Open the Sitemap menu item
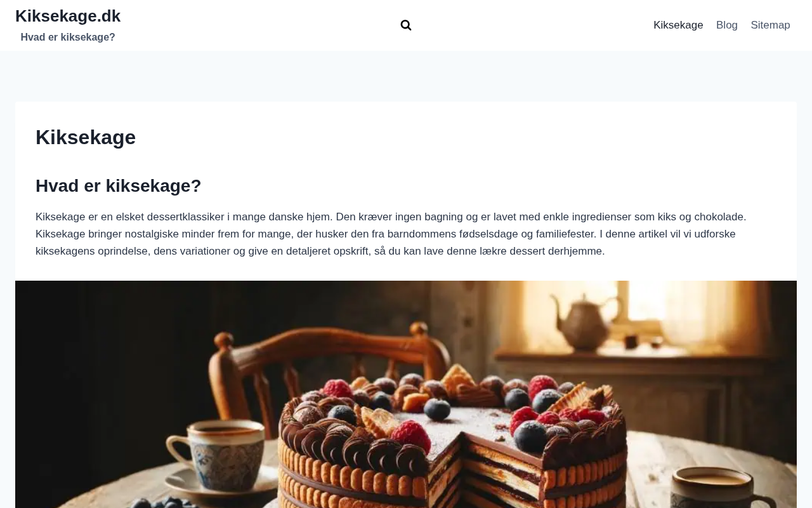Viewport: 812px width, 508px height. pos(770,25)
